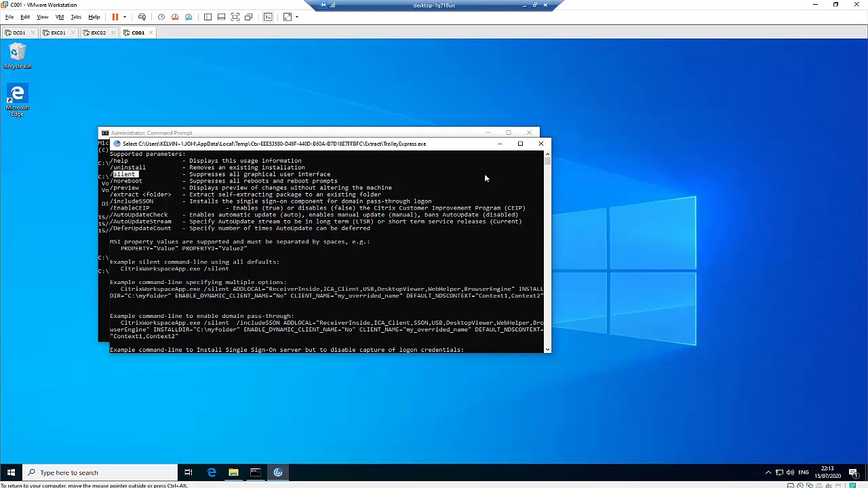Click the /DeferUpdateCount parameter text

(141, 228)
